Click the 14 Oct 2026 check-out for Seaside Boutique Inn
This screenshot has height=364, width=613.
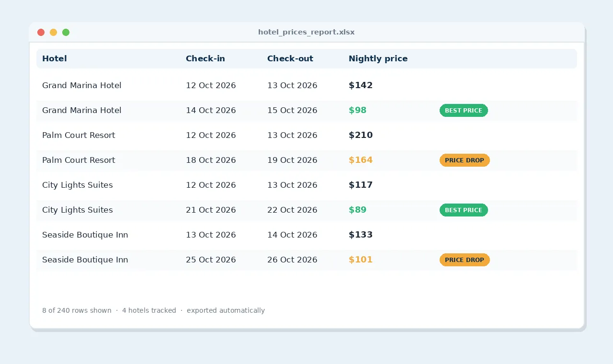292,235
